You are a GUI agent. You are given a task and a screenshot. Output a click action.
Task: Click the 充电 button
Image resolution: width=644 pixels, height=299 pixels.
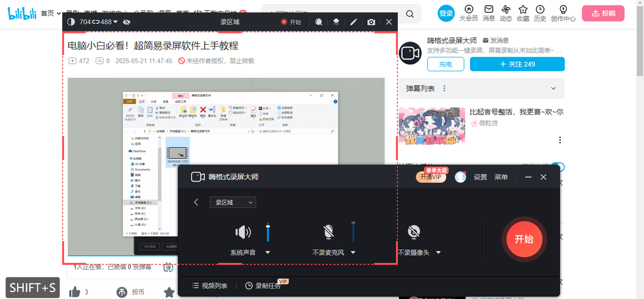tap(446, 64)
